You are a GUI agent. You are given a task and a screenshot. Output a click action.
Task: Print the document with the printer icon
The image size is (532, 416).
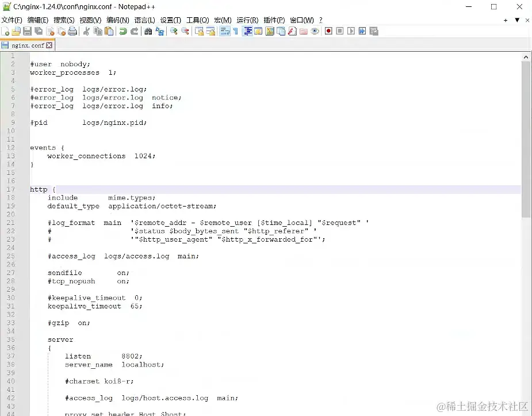72,31
